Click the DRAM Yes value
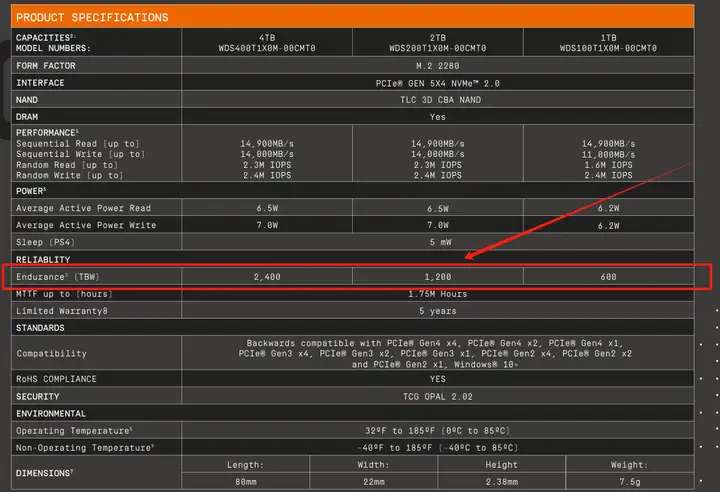 438,117
